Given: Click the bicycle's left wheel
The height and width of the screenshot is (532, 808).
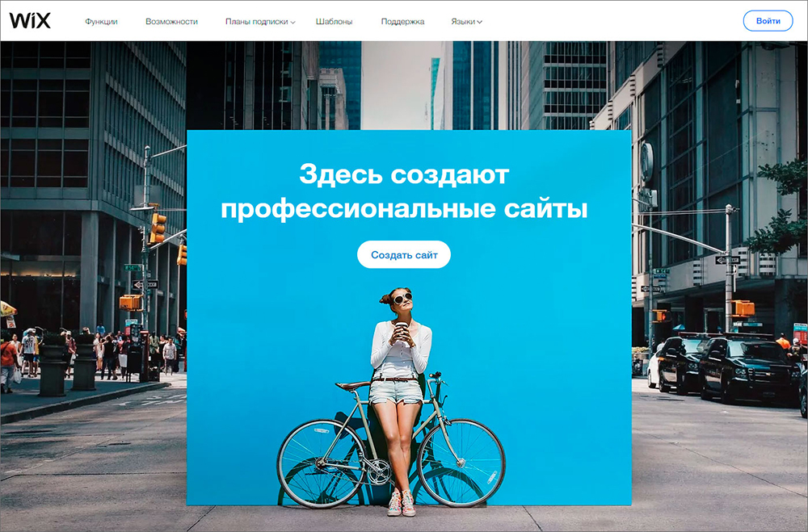Looking at the screenshot, I should tap(322, 464).
